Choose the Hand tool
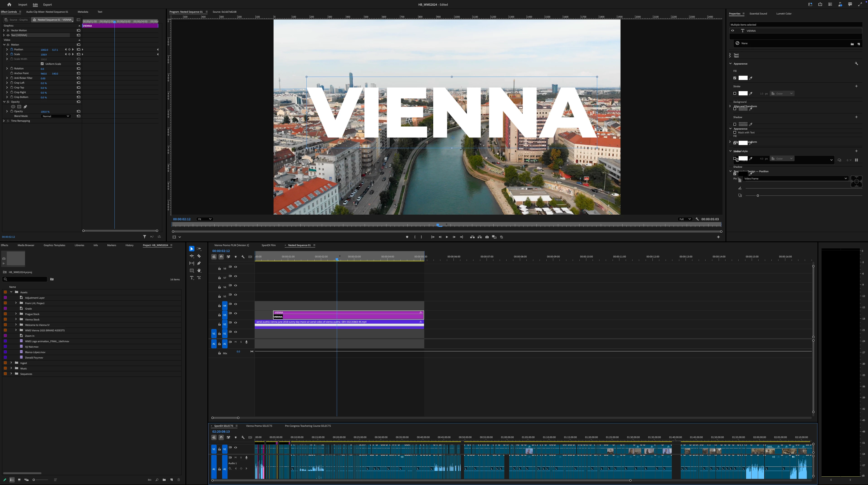868x485 pixels. 199,271
